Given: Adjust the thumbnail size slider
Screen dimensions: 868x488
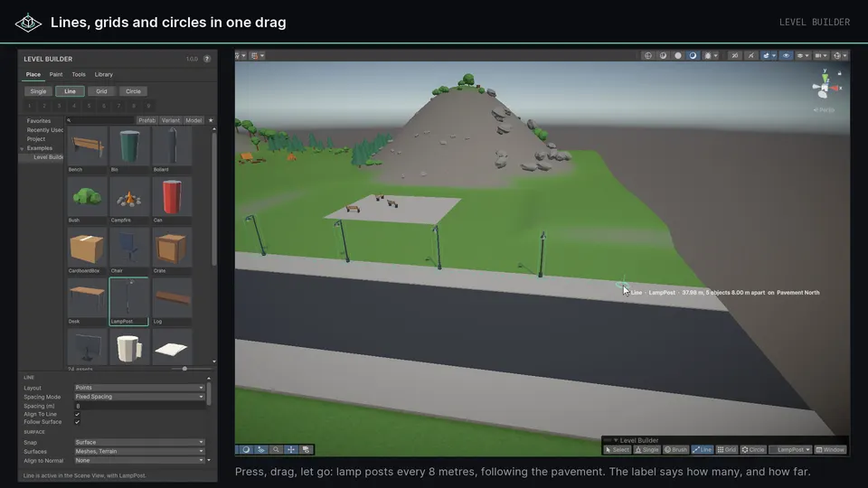Looking at the screenshot, I should 184,369.
